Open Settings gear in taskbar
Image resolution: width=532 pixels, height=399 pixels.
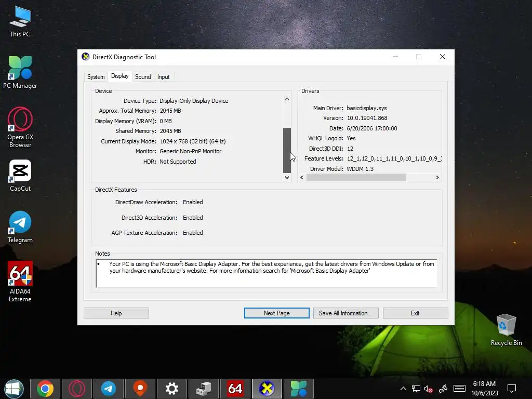pos(171,389)
